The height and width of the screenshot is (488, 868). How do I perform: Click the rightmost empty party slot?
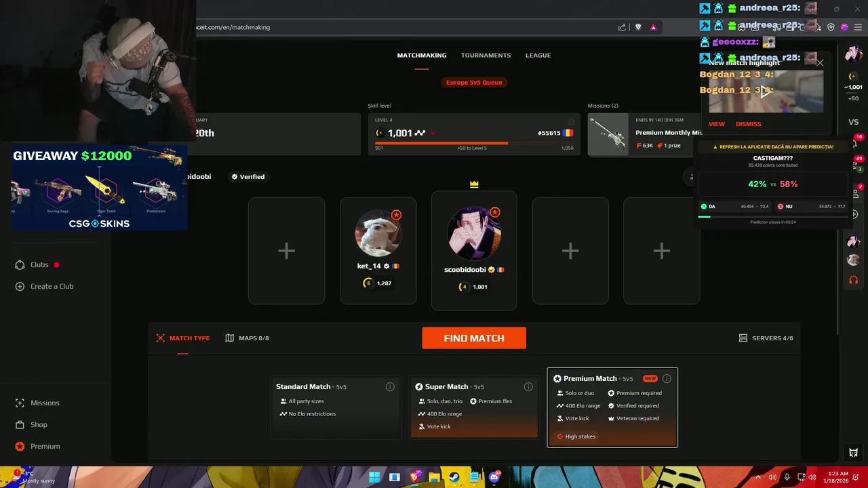click(662, 251)
